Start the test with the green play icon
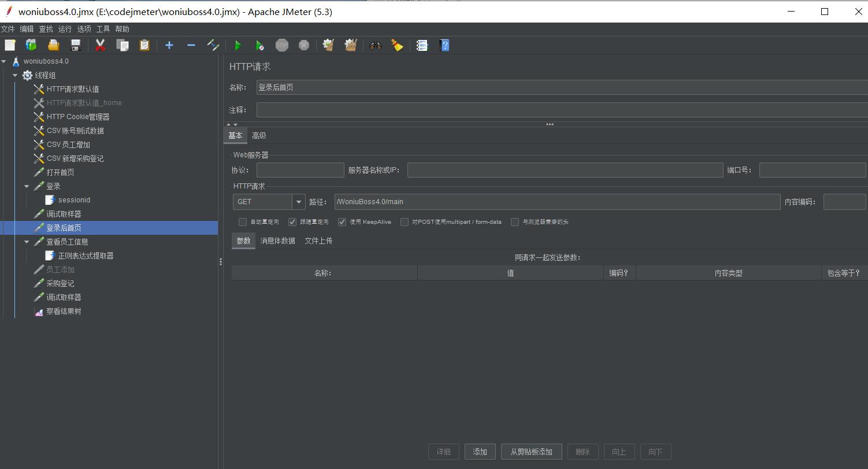 click(x=238, y=45)
